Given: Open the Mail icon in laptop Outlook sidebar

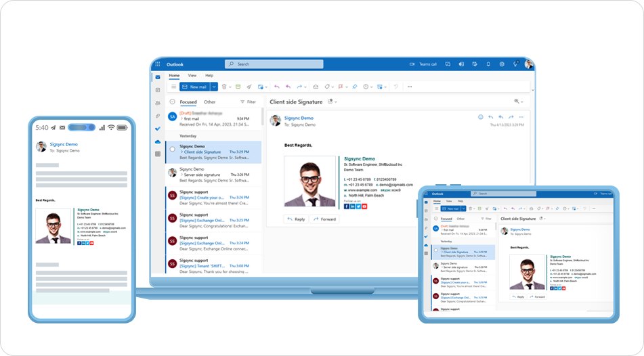Looking at the screenshot, I should point(158,77).
